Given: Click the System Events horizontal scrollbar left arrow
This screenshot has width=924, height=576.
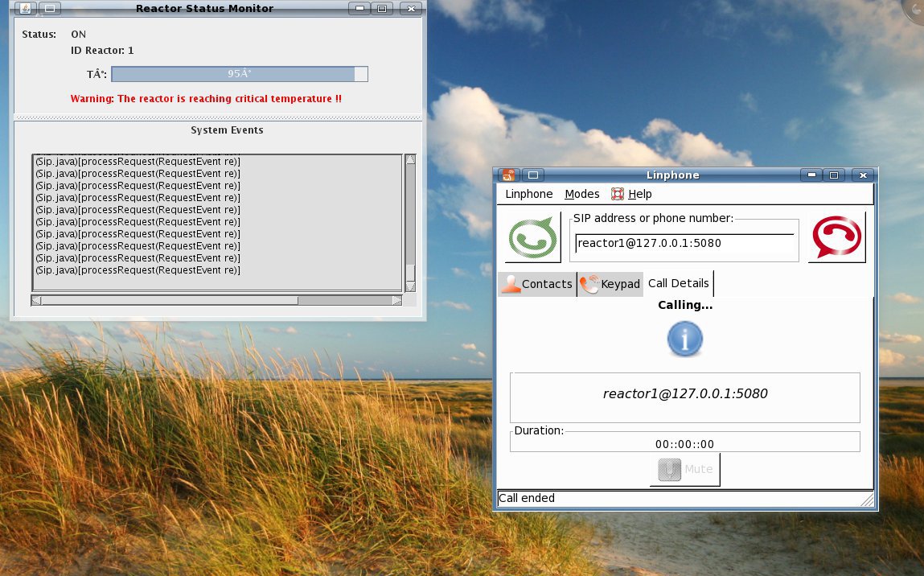Looking at the screenshot, I should click(x=36, y=301).
